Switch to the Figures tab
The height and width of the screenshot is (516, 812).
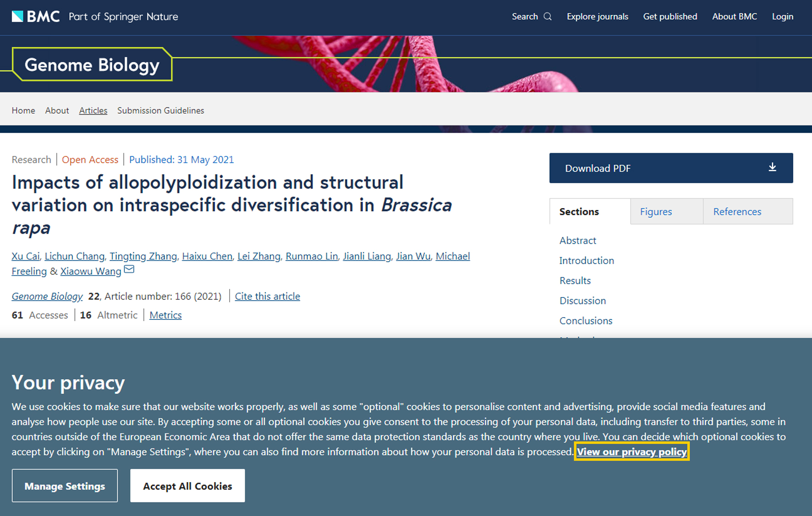click(x=656, y=212)
